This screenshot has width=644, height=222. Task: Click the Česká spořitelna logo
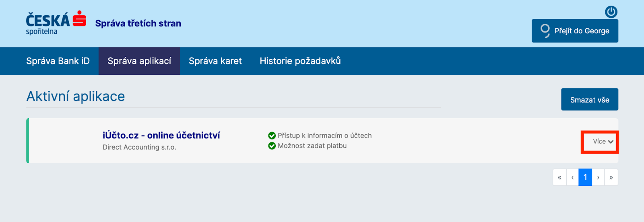tap(56, 23)
